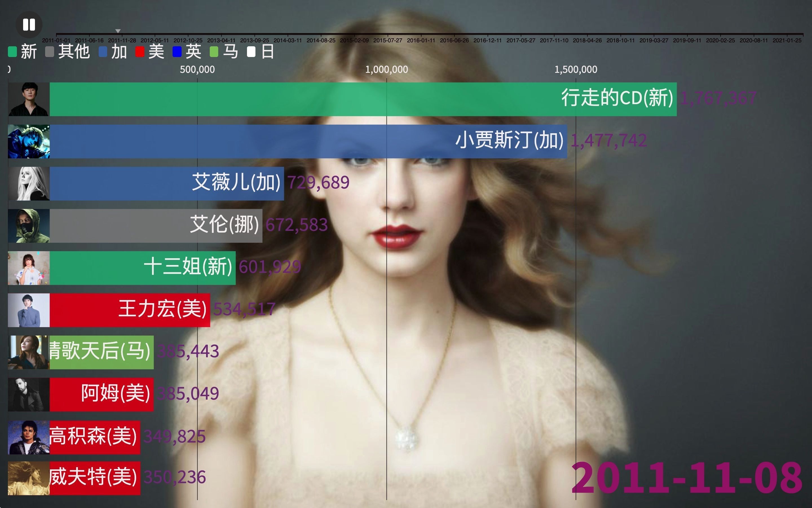Jump to 2016-06-26 on timeline
The image size is (812, 508).
pyautogui.click(x=454, y=40)
